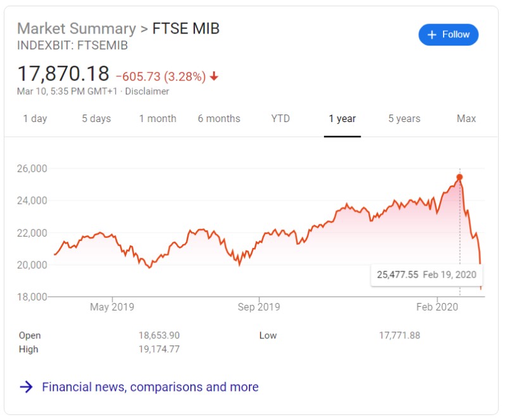This screenshot has height=420, width=505.
Task: Switch to the 5 days range
Action: tap(96, 119)
